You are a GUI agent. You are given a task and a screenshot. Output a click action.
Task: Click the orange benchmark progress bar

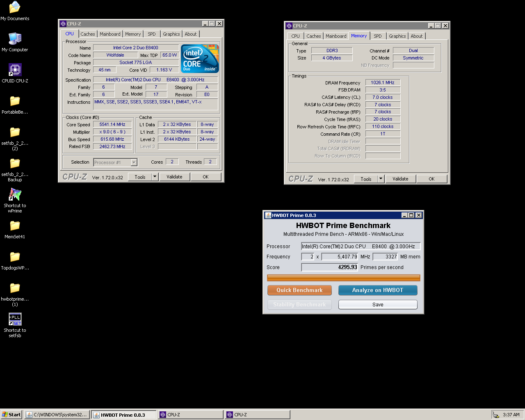pos(344,278)
